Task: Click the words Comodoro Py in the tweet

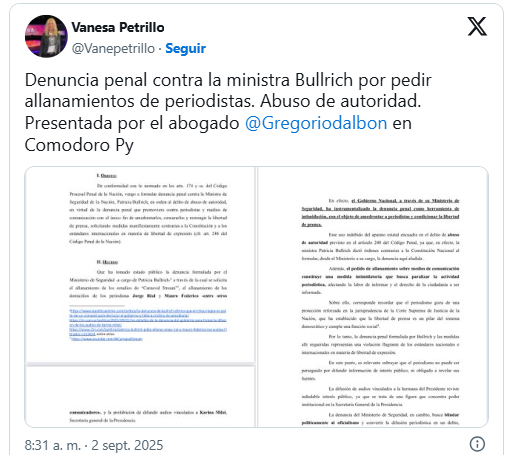Action: point(79,145)
